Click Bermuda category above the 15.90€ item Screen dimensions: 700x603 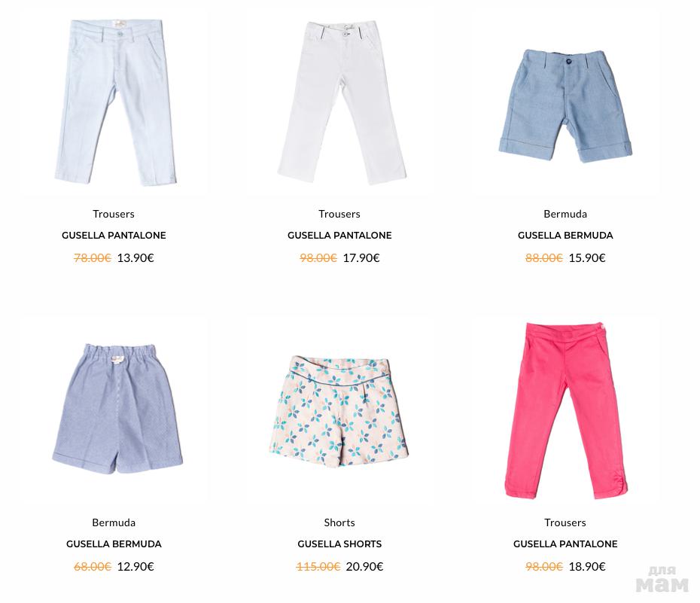point(565,214)
